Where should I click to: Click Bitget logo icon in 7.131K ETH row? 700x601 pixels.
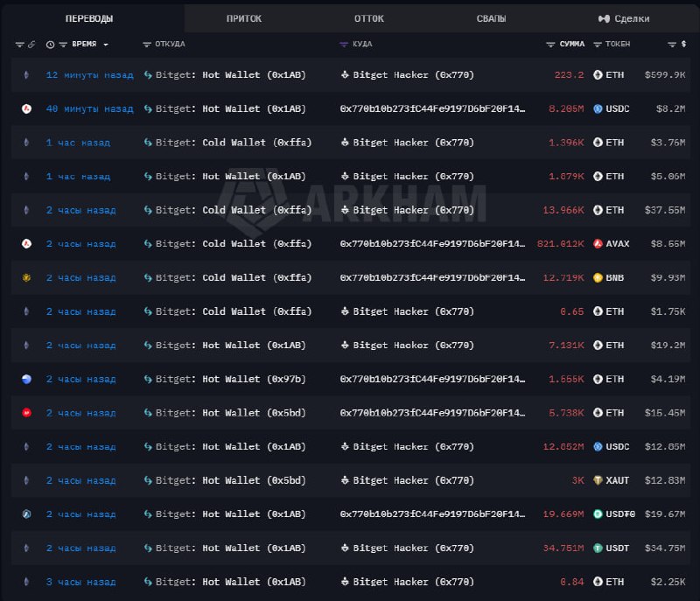click(148, 346)
